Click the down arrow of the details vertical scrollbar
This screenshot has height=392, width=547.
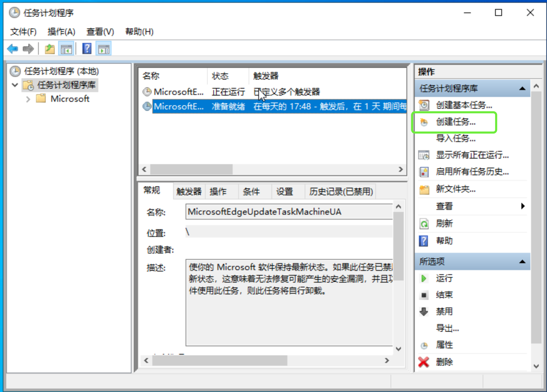(x=398, y=349)
